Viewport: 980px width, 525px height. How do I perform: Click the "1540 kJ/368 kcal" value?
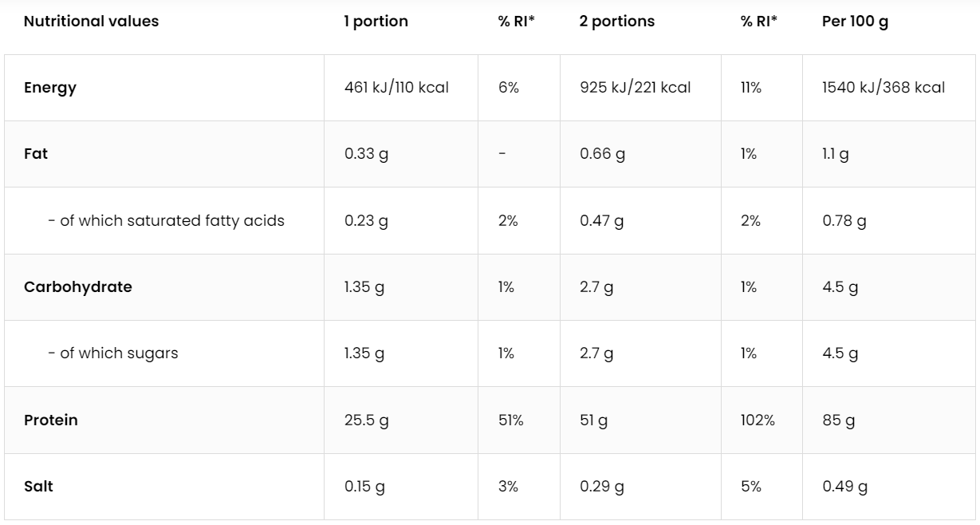pos(884,88)
